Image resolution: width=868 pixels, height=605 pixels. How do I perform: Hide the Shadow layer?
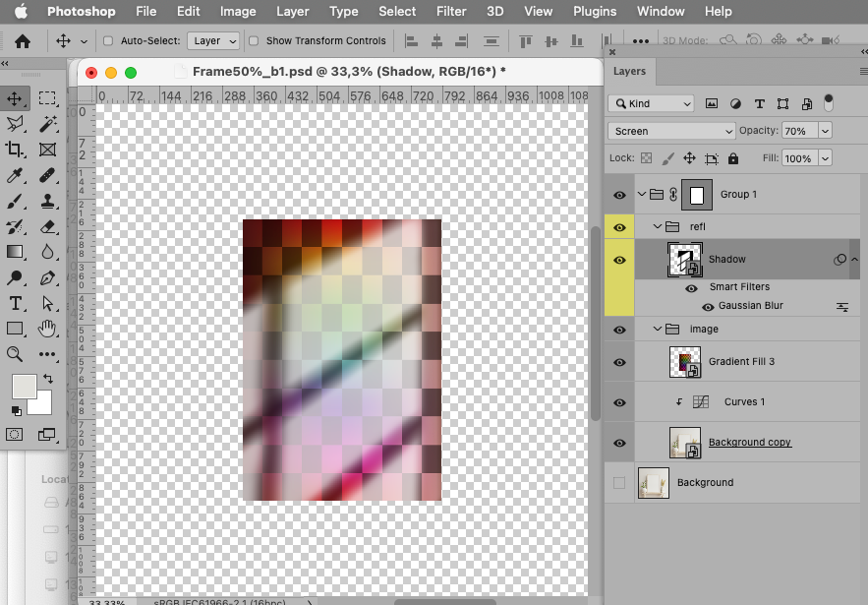tap(618, 259)
